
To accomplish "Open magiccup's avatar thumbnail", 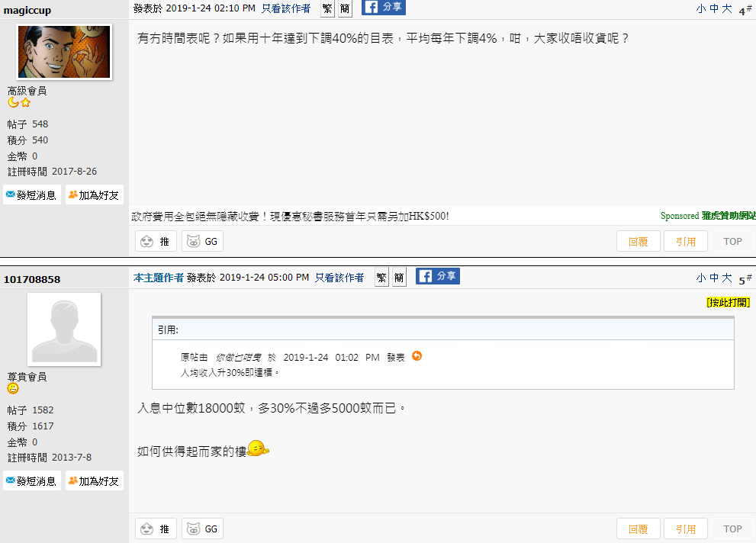I will (64, 52).
